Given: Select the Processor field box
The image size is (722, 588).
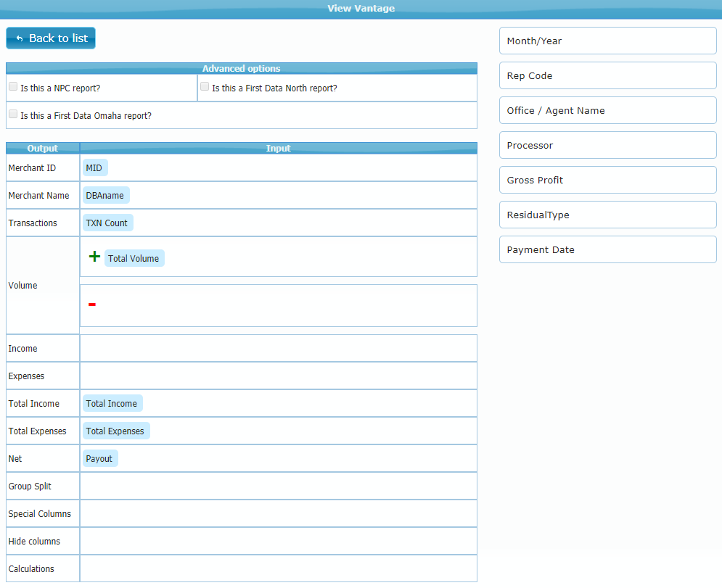Looking at the screenshot, I should pos(607,145).
